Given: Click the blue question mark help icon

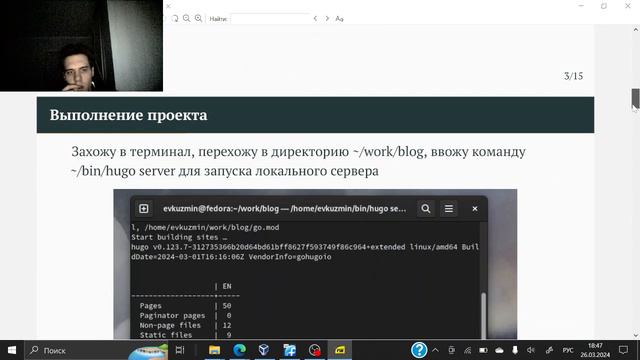Looking at the screenshot, I should point(419,350).
